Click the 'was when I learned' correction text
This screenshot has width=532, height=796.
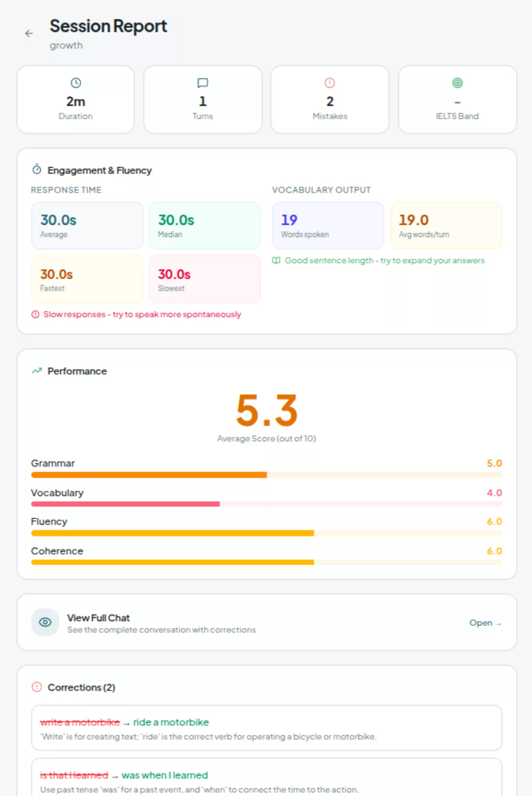[x=164, y=775]
